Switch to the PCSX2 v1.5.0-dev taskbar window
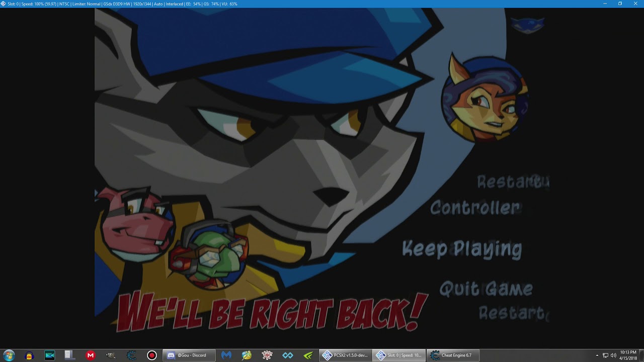This screenshot has width=644, height=362. (x=346, y=355)
